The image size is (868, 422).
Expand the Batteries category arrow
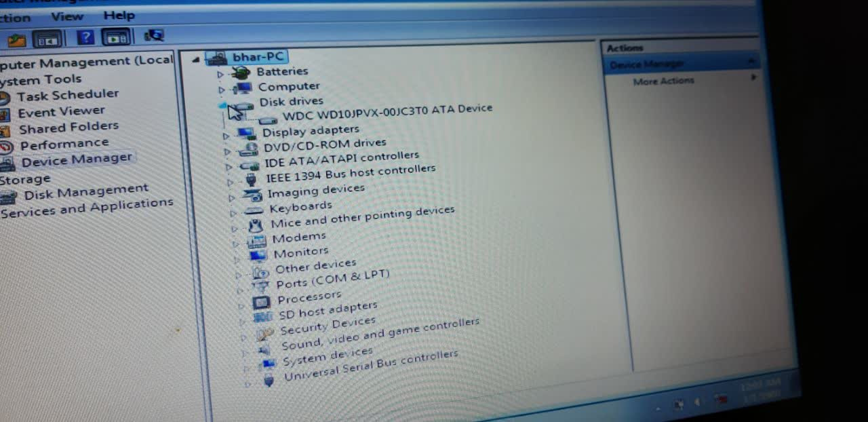point(220,74)
